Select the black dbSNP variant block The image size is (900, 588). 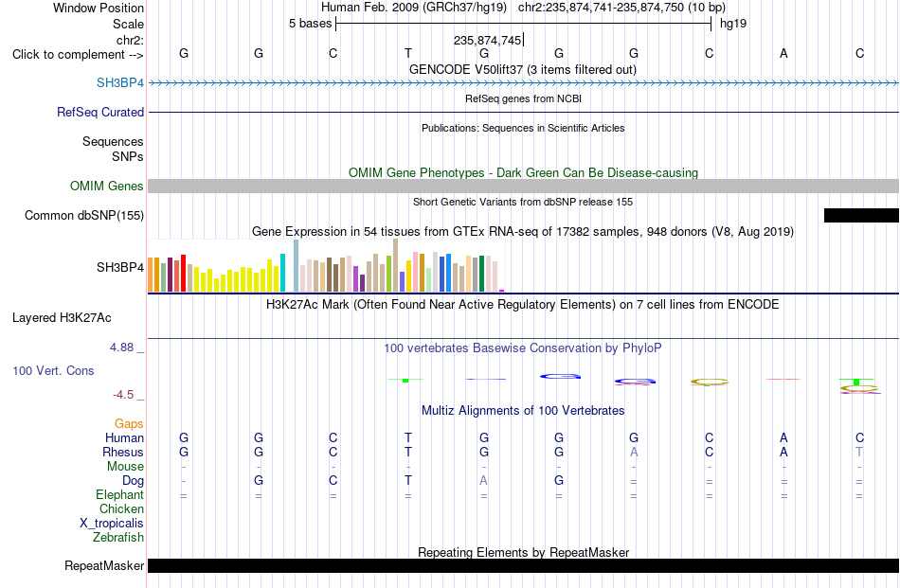point(861,216)
